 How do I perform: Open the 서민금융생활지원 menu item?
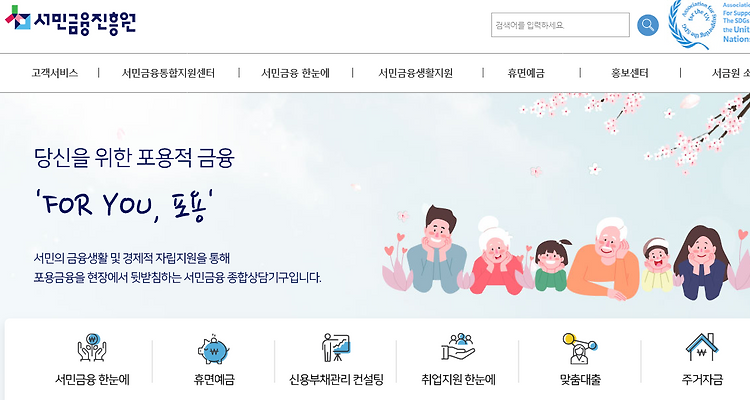pyautogui.click(x=416, y=73)
